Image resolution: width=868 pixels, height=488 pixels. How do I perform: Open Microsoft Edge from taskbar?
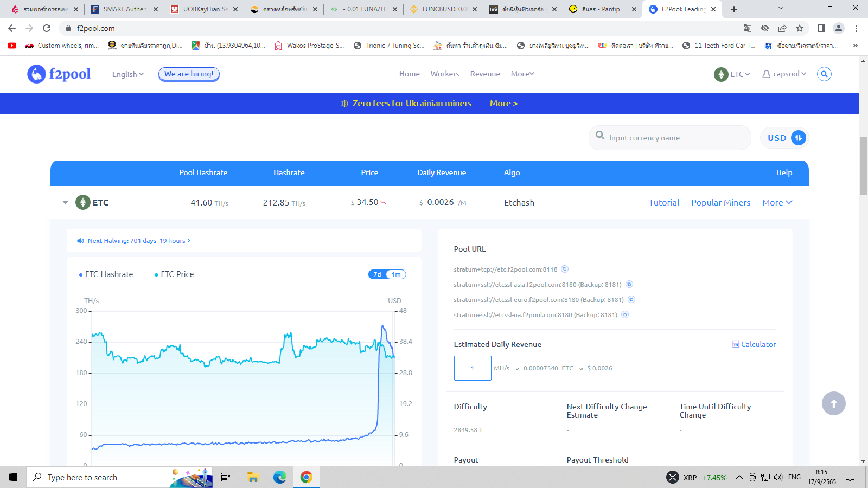279,477
